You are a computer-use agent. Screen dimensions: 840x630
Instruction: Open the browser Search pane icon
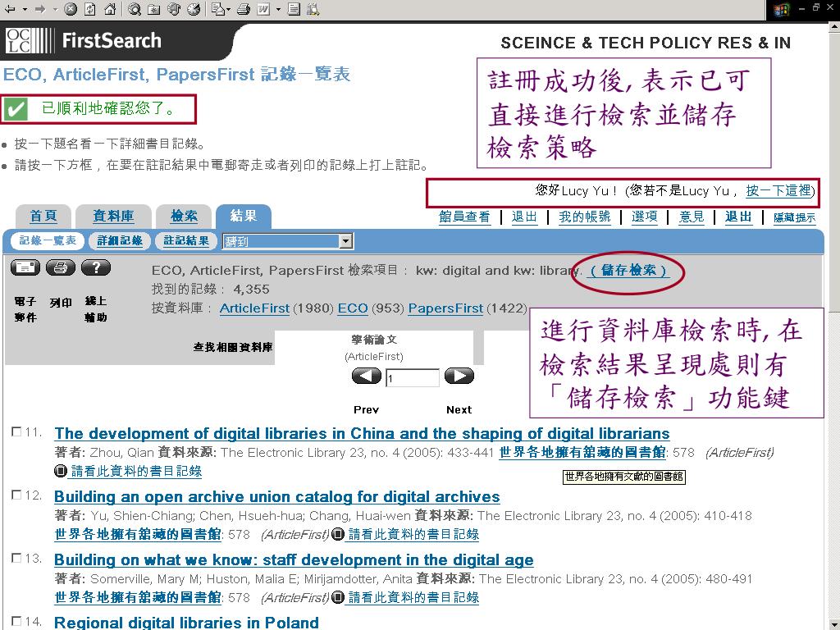point(135,9)
